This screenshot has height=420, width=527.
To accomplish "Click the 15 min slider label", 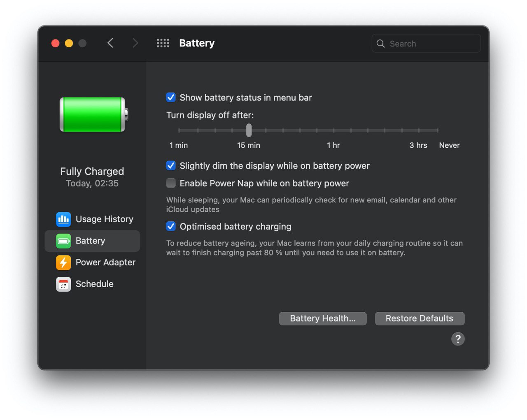I will click(249, 145).
